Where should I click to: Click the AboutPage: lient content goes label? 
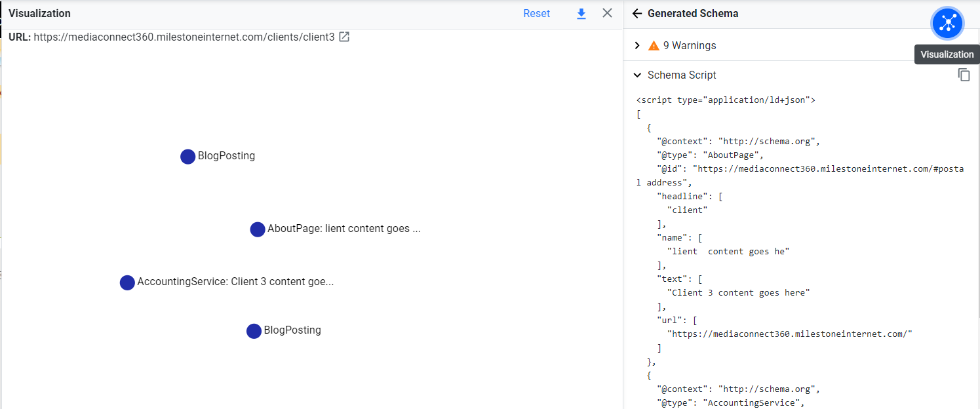[x=343, y=229]
